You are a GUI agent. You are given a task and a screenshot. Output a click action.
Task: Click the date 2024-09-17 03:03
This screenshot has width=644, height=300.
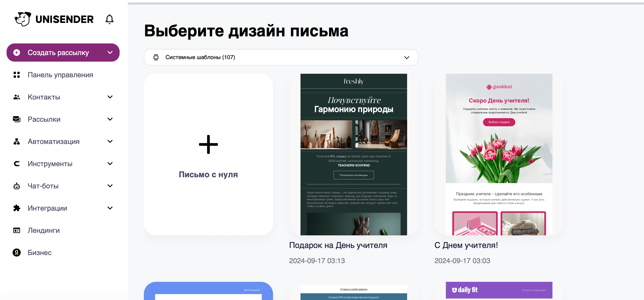(x=462, y=261)
